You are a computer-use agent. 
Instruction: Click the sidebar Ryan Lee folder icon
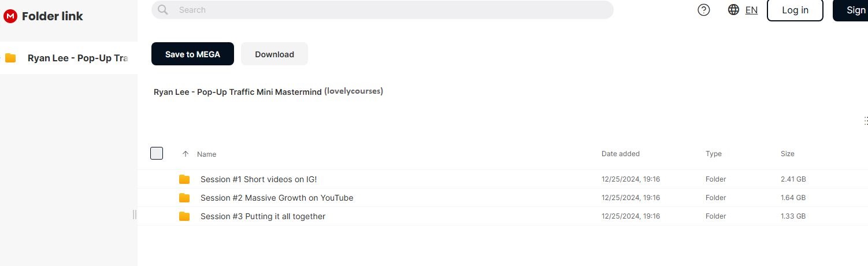(10, 58)
